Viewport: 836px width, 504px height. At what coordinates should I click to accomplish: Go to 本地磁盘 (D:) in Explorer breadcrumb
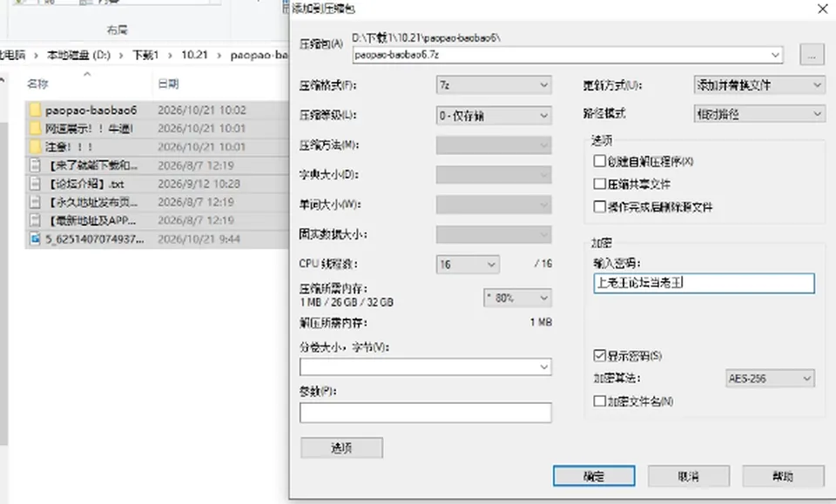tap(78, 55)
